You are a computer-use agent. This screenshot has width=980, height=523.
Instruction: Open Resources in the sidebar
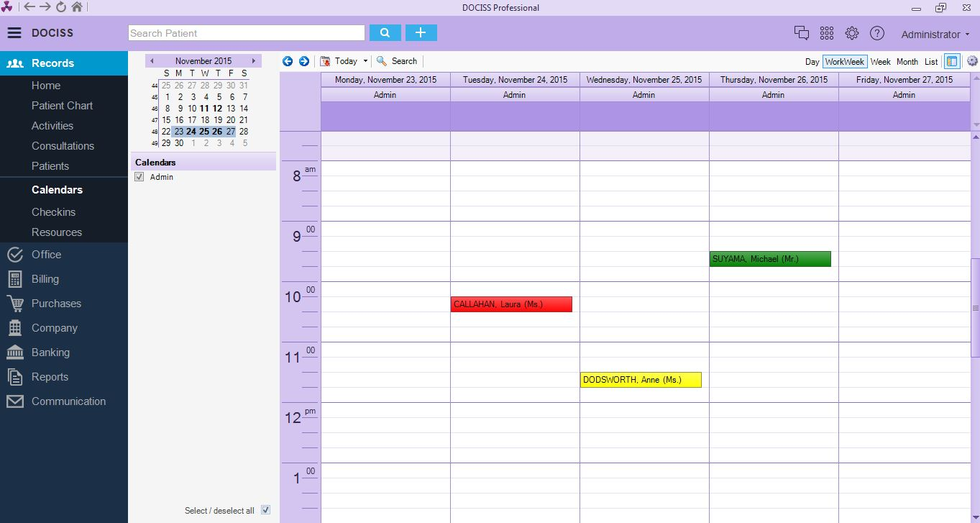(x=57, y=232)
